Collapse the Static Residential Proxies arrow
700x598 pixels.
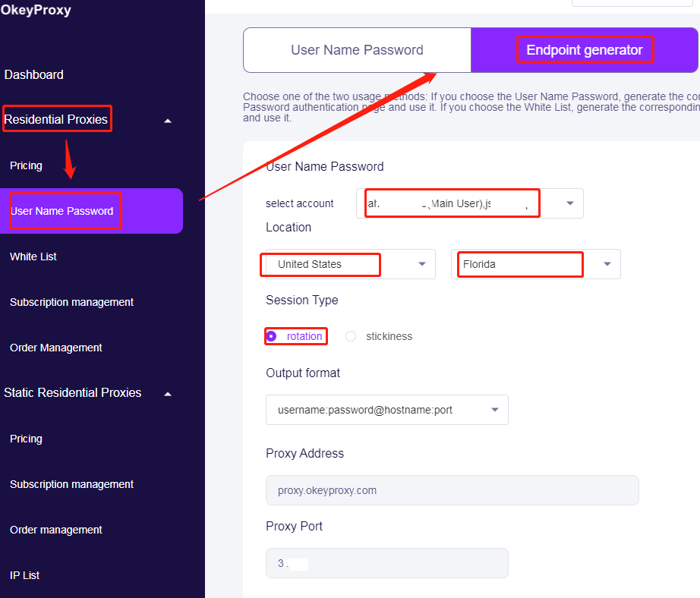pyautogui.click(x=168, y=394)
